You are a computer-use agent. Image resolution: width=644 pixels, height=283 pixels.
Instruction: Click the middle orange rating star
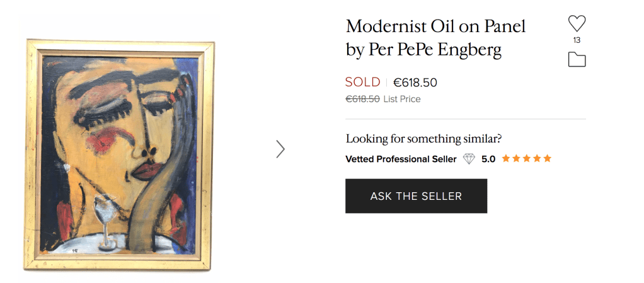(526, 159)
